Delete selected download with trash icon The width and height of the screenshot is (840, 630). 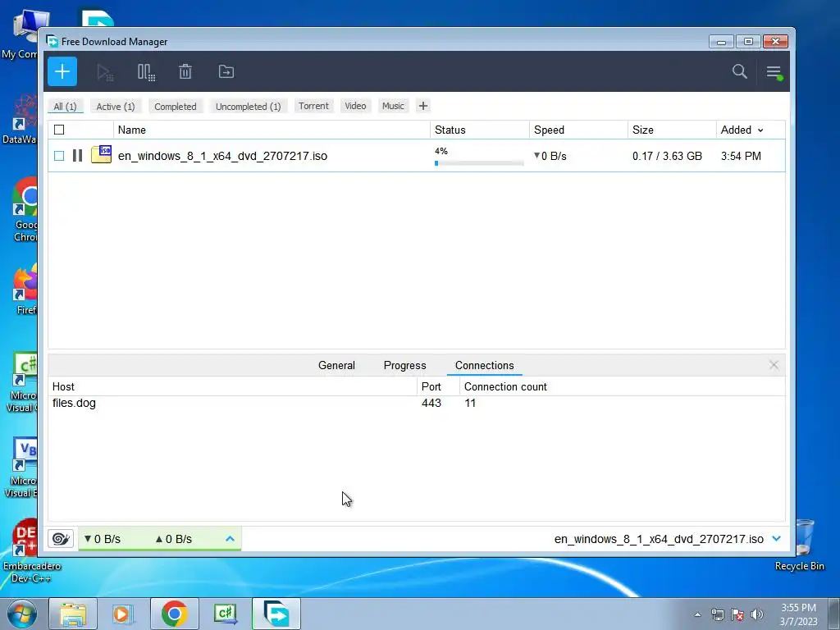point(185,71)
